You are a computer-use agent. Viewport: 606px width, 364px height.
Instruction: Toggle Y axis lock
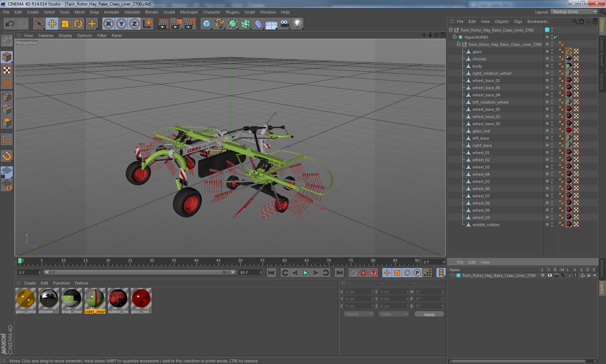pyautogui.click(x=121, y=24)
